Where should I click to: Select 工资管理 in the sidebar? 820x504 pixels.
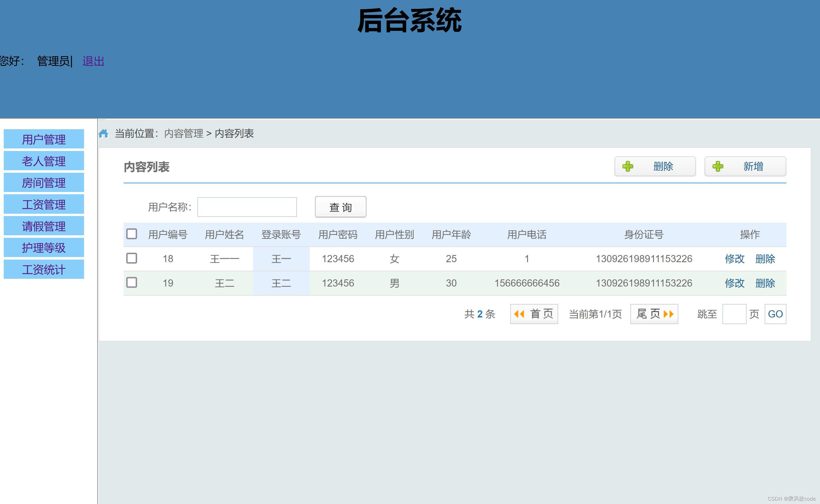click(44, 204)
